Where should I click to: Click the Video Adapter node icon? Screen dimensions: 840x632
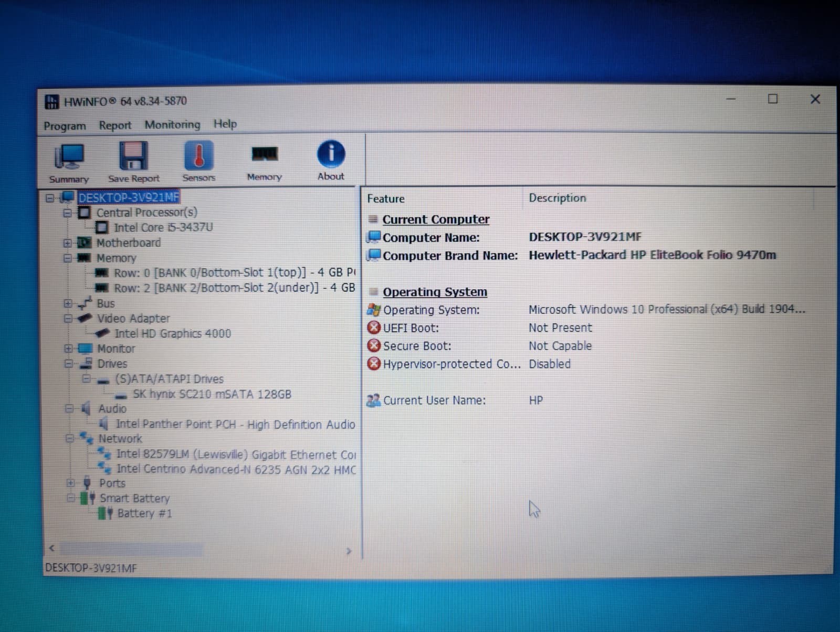point(85,318)
